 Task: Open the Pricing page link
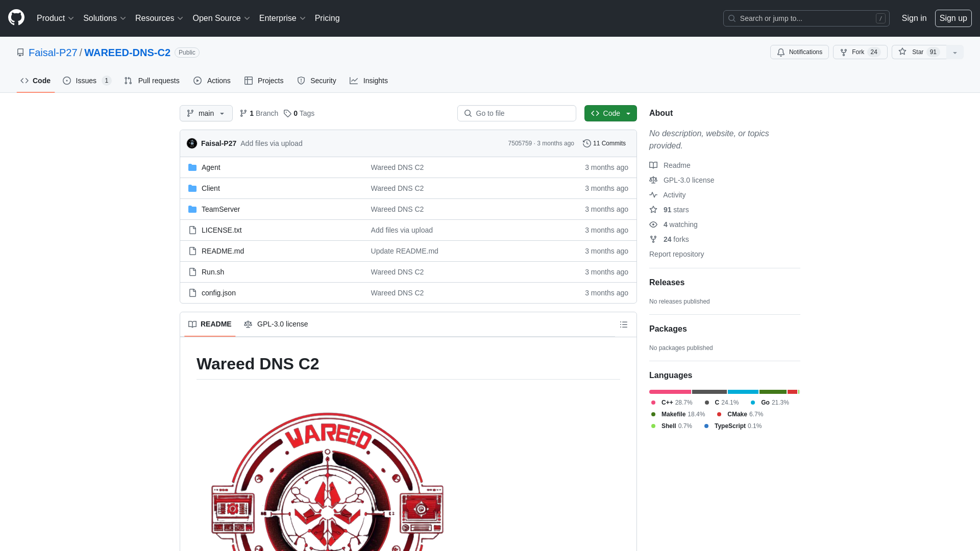point(327,18)
